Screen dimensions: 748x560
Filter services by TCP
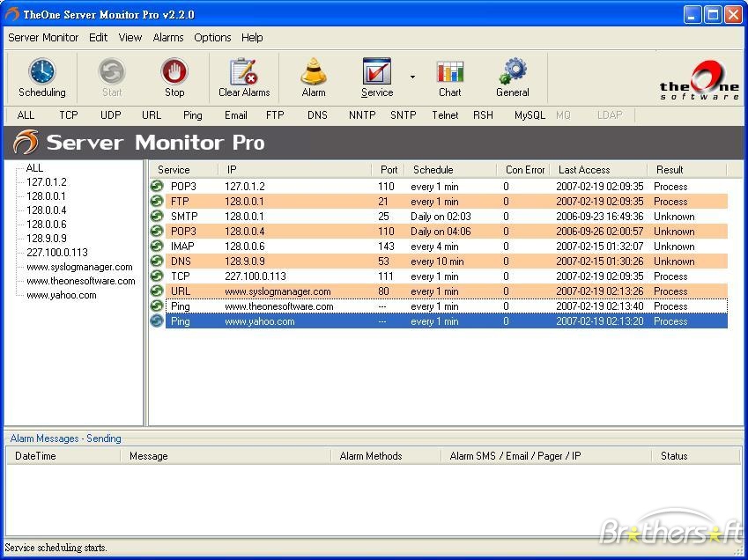click(x=68, y=115)
